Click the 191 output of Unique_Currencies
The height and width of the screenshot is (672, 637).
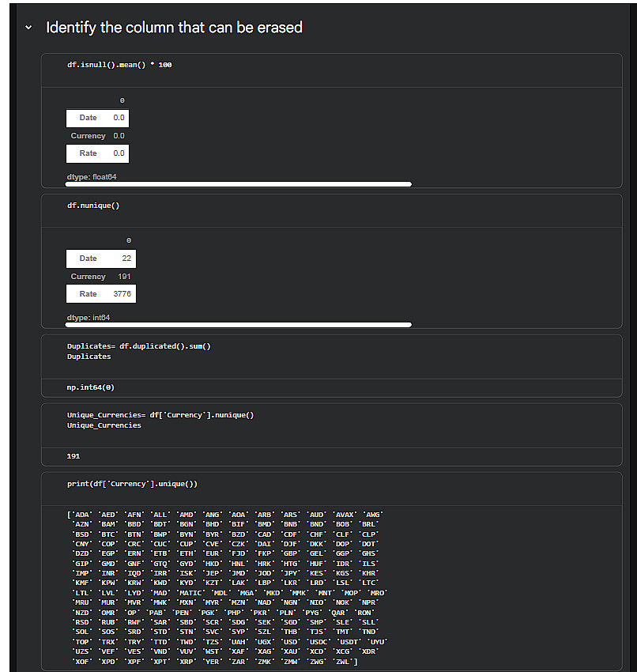pyautogui.click(x=73, y=457)
